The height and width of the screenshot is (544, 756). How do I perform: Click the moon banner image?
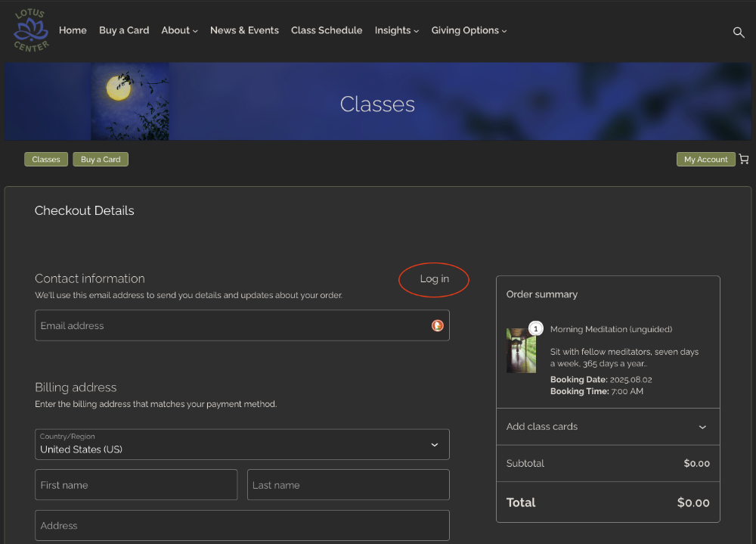(129, 101)
